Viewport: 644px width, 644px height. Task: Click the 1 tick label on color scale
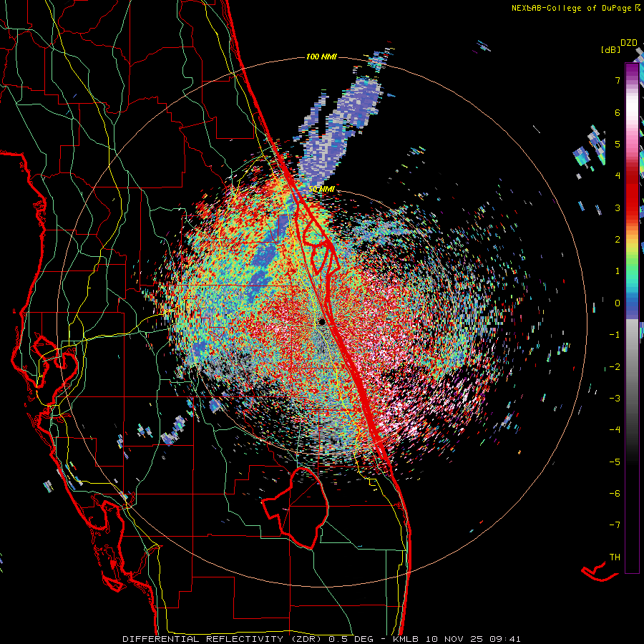click(618, 270)
